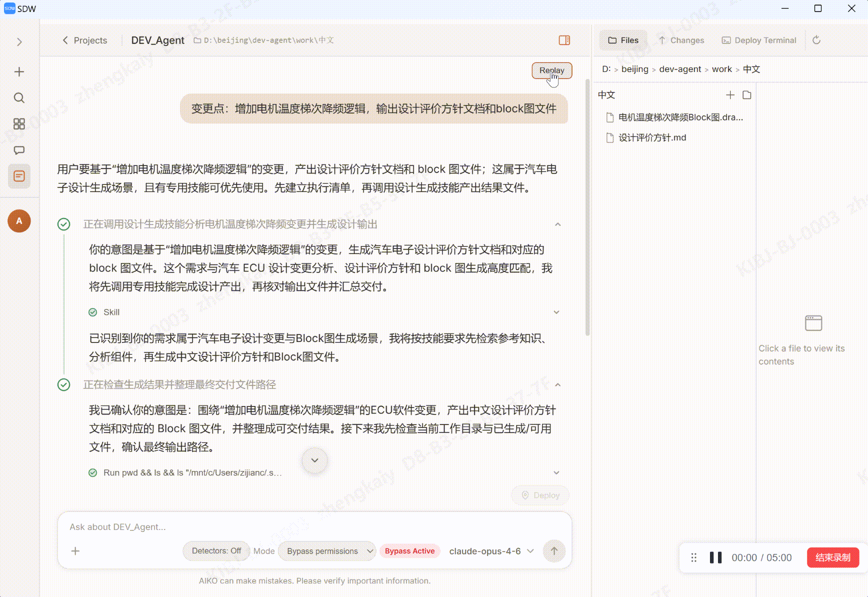Click the recording widget drag handle dots
Viewport: 868px width, 597px height.
point(693,557)
